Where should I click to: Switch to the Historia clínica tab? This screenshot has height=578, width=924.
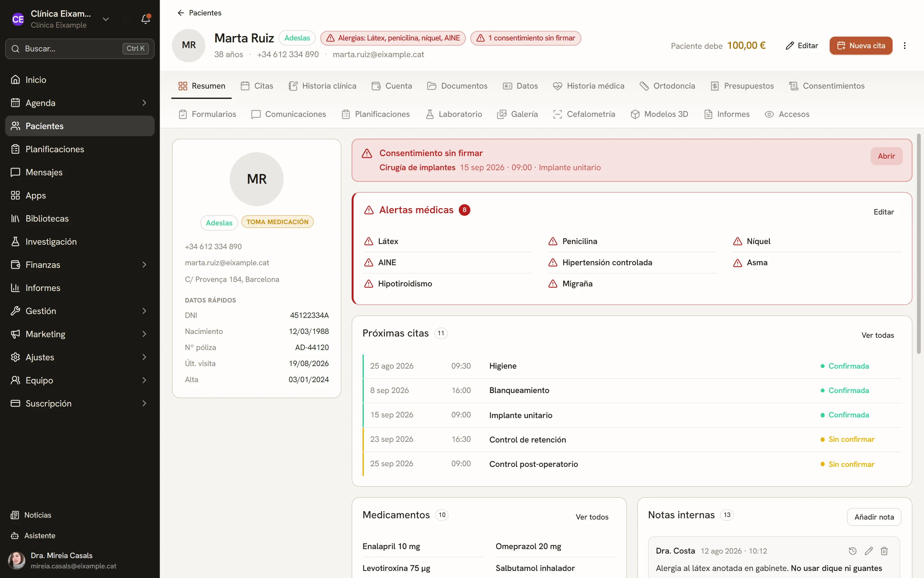click(x=322, y=86)
